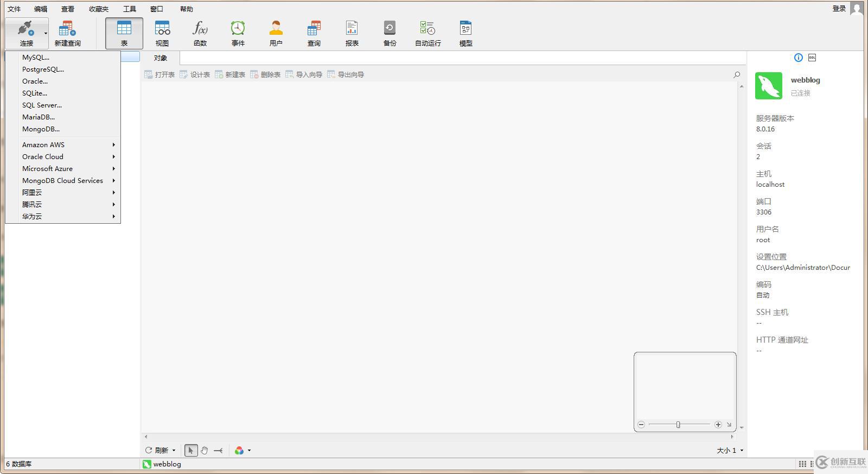Click the 导出向导 button
The height and width of the screenshot is (474, 868).
click(346, 74)
